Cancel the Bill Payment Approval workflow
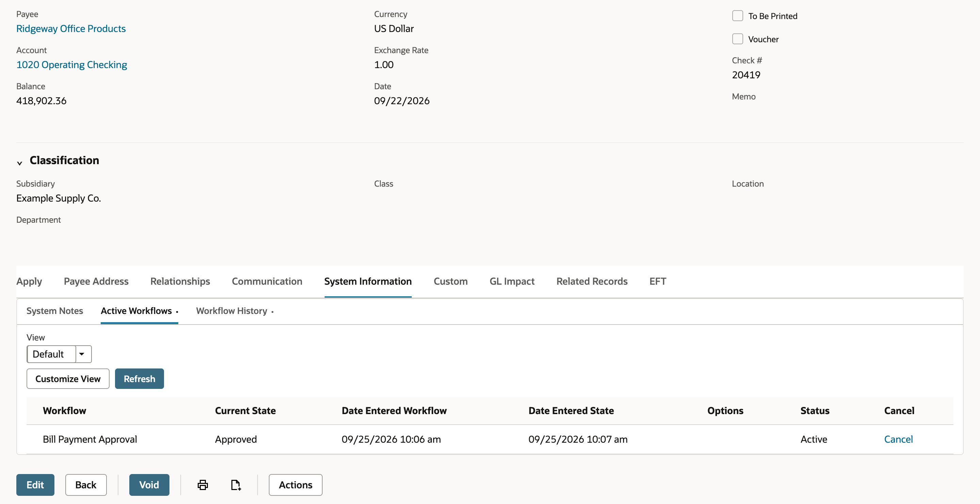 click(898, 439)
